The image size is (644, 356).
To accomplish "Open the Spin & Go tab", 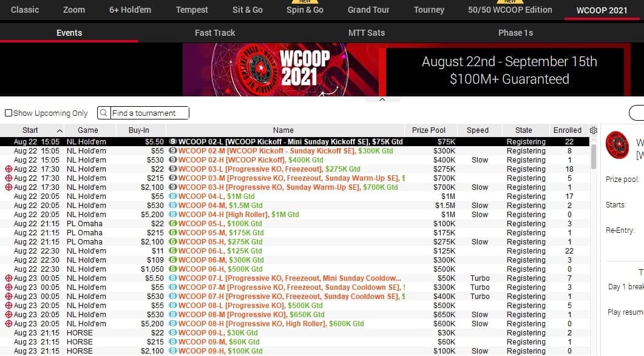I will (305, 10).
